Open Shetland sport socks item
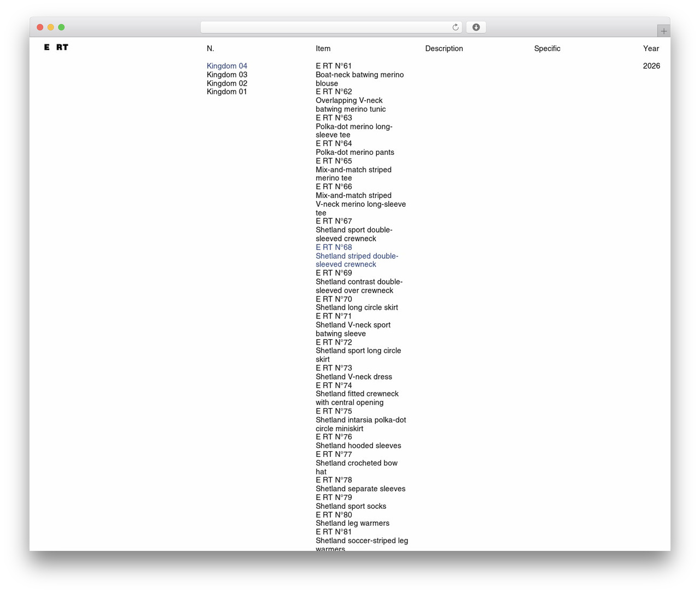This screenshot has width=700, height=593. [351, 502]
